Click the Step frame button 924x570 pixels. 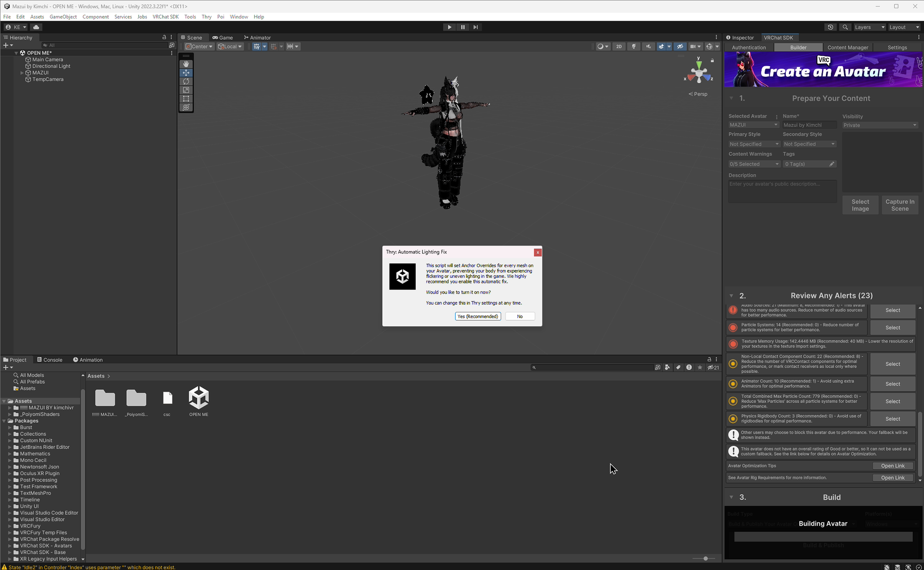tap(475, 27)
